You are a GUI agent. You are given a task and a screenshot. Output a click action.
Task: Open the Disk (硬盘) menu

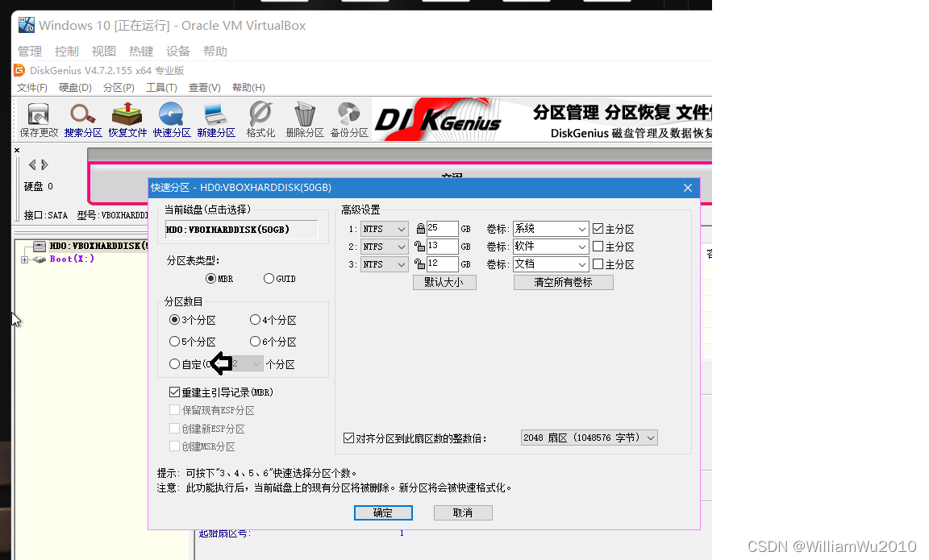coord(75,88)
